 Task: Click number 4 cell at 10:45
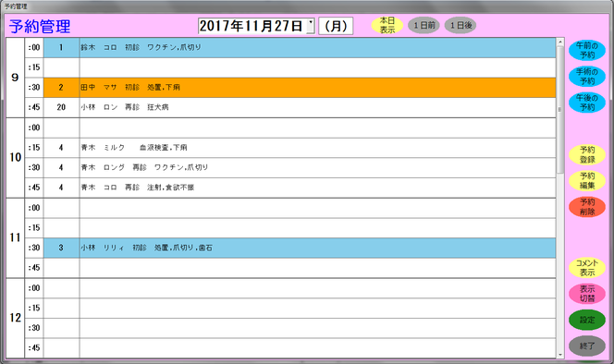(61, 188)
